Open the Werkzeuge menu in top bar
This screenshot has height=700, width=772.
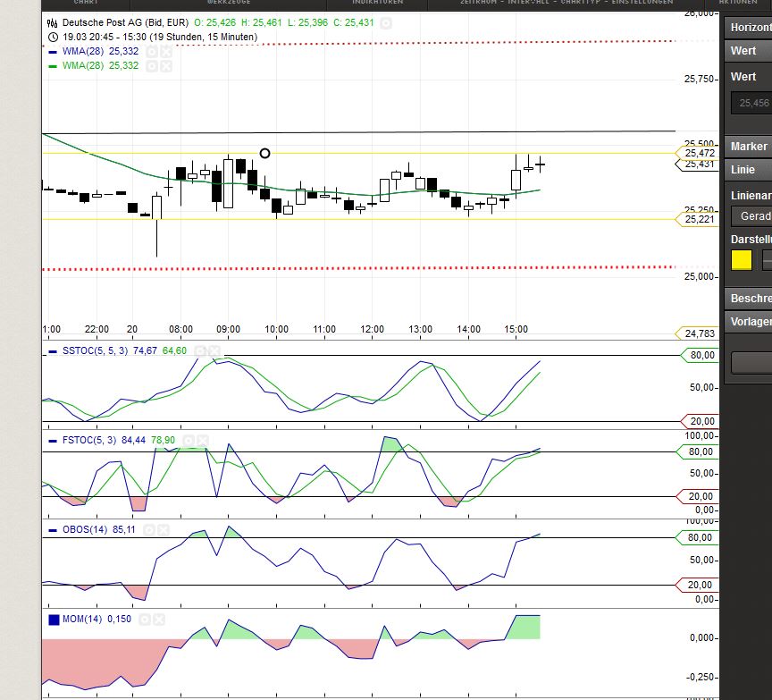pyautogui.click(x=229, y=3)
